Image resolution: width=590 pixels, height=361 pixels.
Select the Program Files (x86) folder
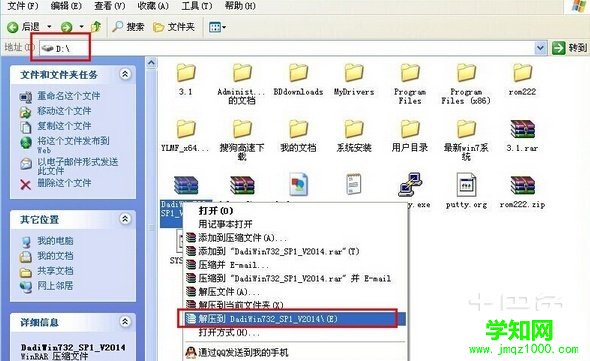(466, 84)
